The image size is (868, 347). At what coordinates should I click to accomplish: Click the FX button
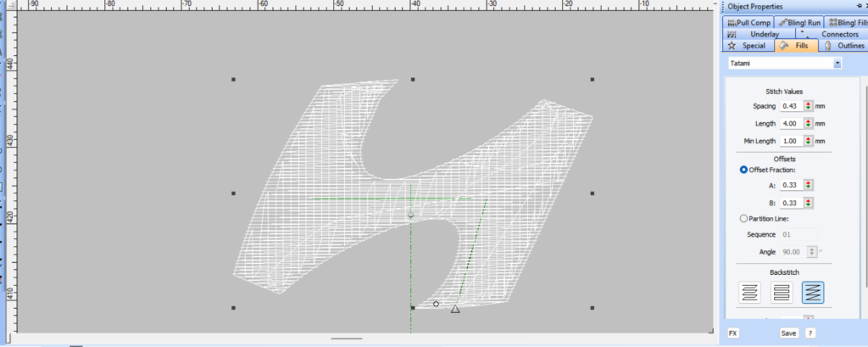click(733, 333)
